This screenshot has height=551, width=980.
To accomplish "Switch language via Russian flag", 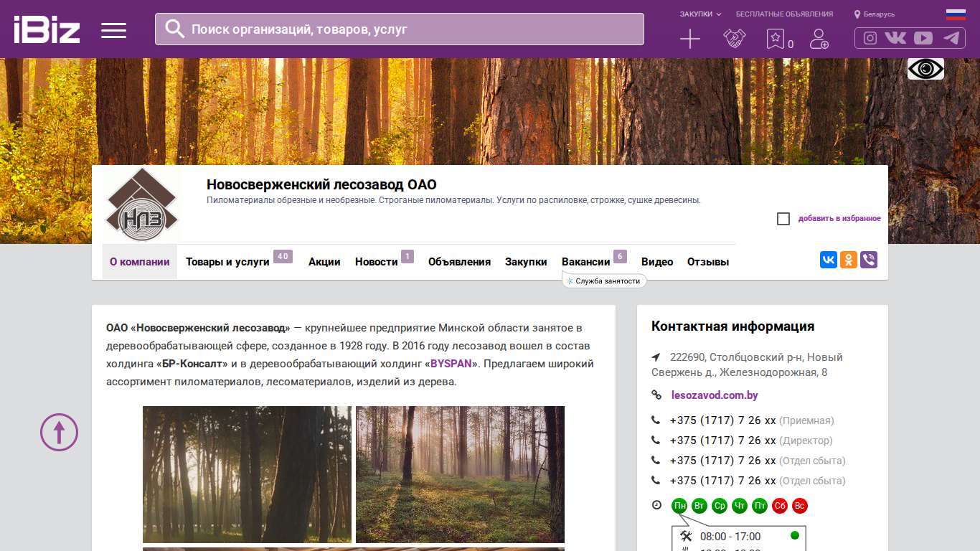I will coord(956,14).
